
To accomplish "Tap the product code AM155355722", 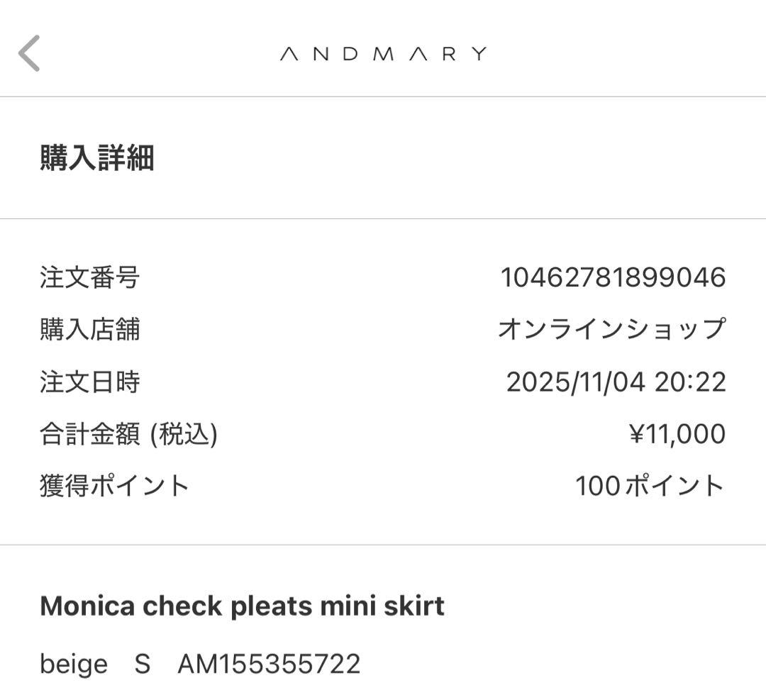I will click(x=269, y=665).
